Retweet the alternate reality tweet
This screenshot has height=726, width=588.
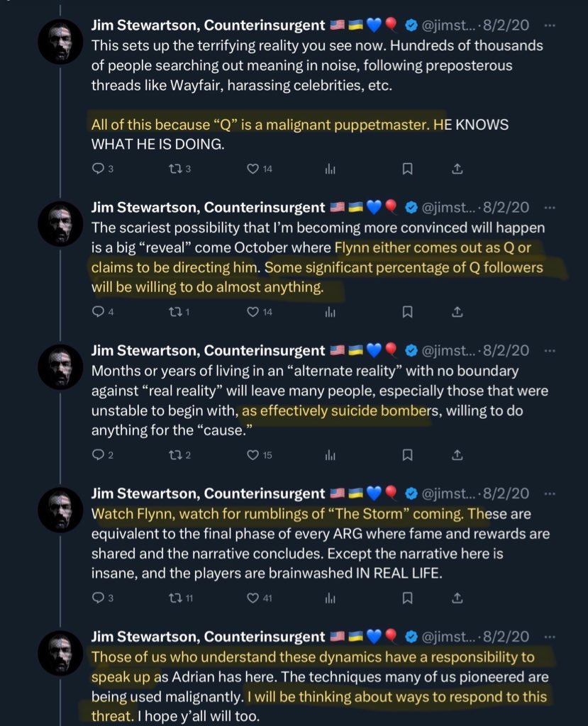click(x=179, y=454)
